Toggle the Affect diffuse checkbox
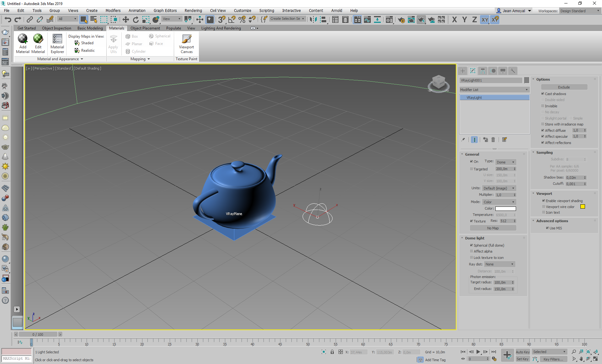Image resolution: width=602 pixels, height=364 pixels. (543, 130)
